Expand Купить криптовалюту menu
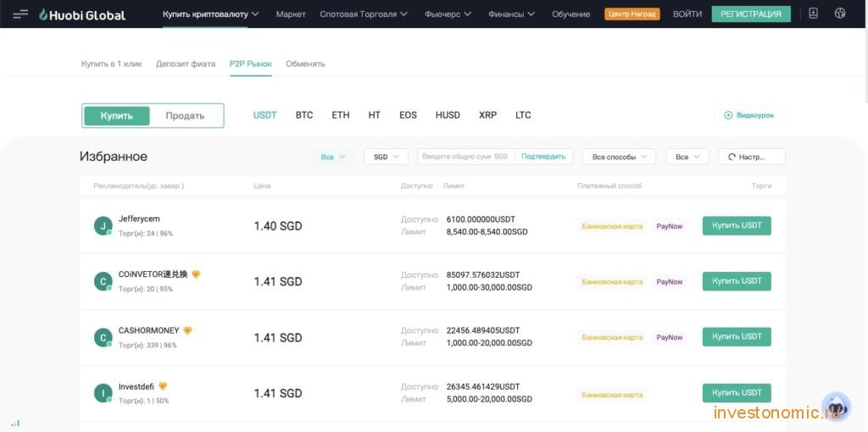 tap(211, 14)
